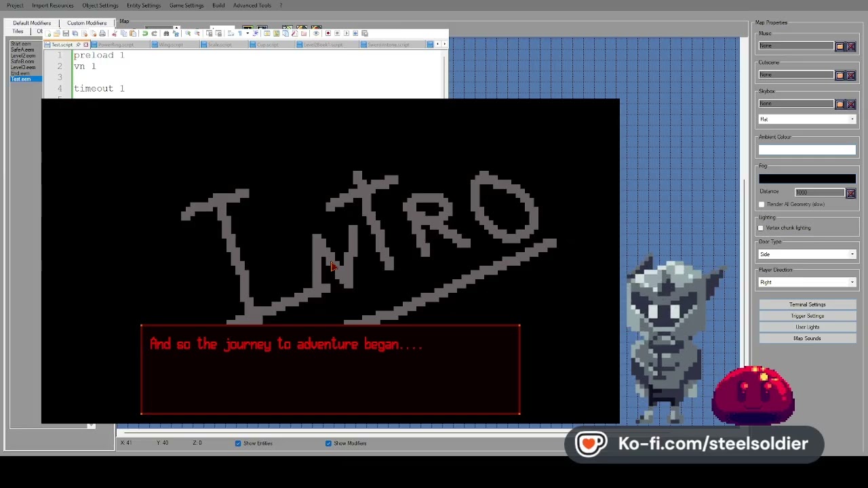The width and height of the screenshot is (868, 488).
Task: Switch to the Tiles tab
Action: point(18,31)
